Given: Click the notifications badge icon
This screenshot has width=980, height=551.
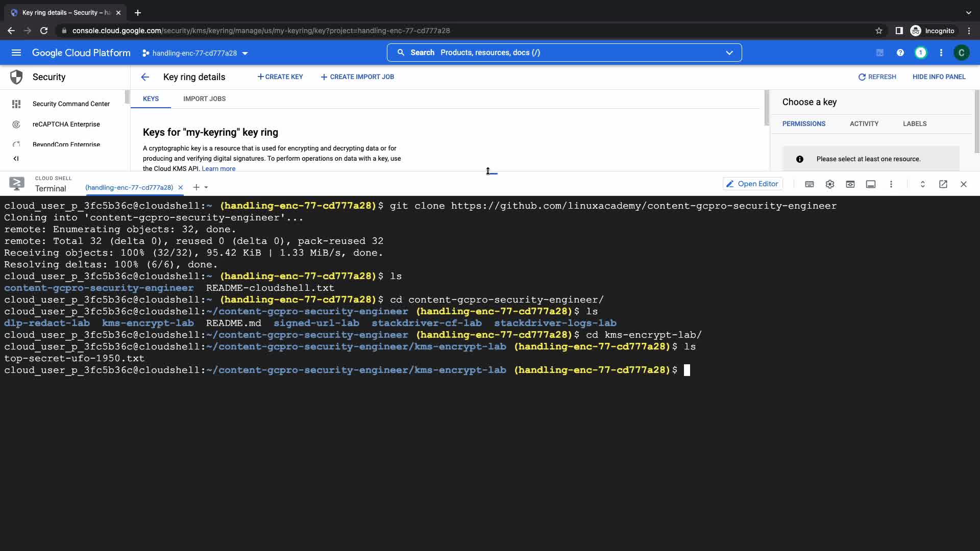Looking at the screenshot, I should [x=921, y=53].
